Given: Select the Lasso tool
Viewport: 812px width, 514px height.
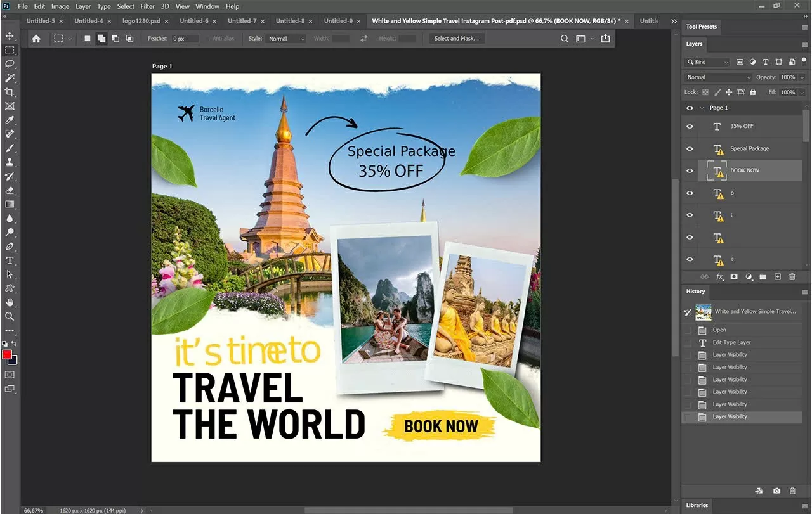Looking at the screenshot, I should click(10, 64).
